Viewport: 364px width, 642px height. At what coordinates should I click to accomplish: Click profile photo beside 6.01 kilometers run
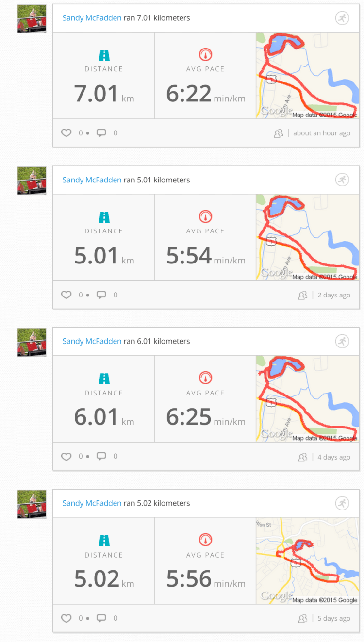(x=32, y=342)
